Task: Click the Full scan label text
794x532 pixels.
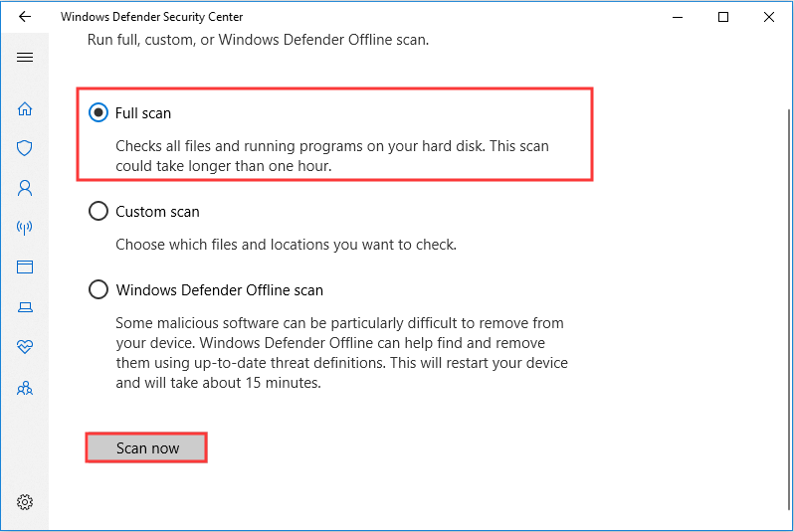Action: point(143,113)
